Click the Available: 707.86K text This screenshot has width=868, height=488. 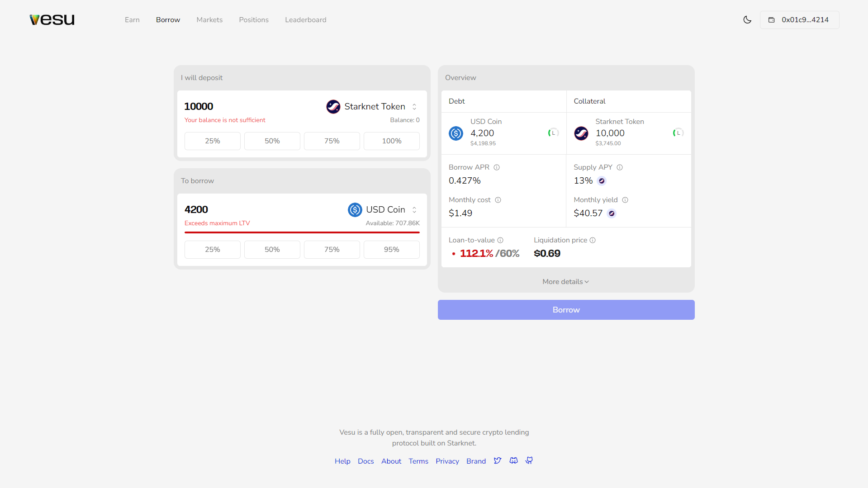[393, 223]
